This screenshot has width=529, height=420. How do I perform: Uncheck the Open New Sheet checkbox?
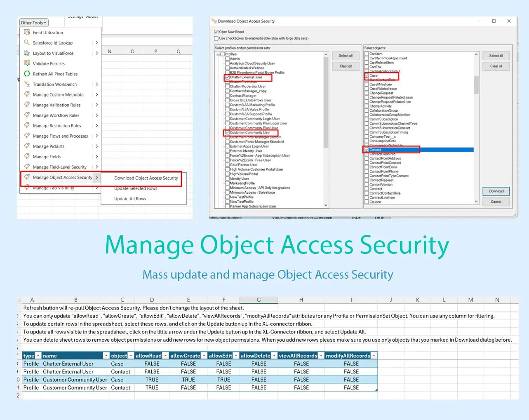point(216,32)
